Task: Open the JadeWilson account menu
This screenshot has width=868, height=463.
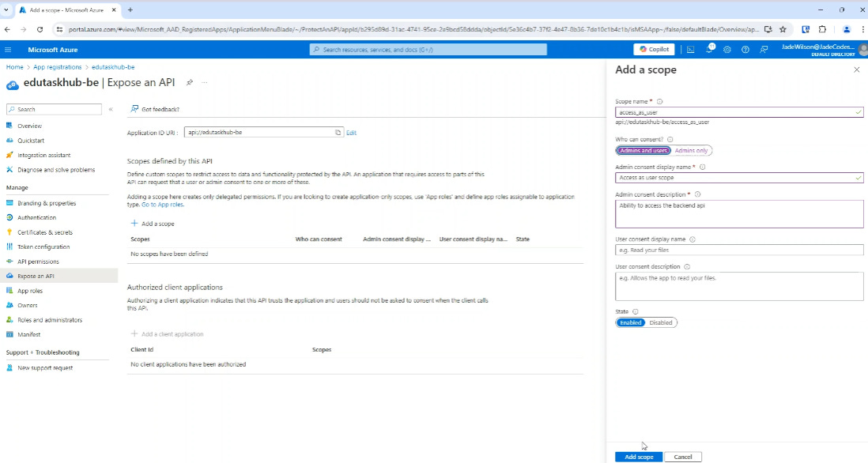Action: click(824, 50)
